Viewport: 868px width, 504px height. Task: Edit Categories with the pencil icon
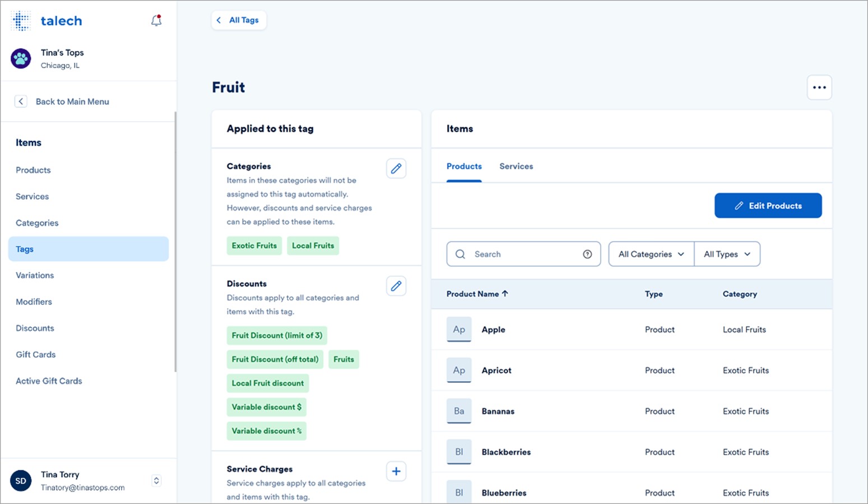point(396,168)
